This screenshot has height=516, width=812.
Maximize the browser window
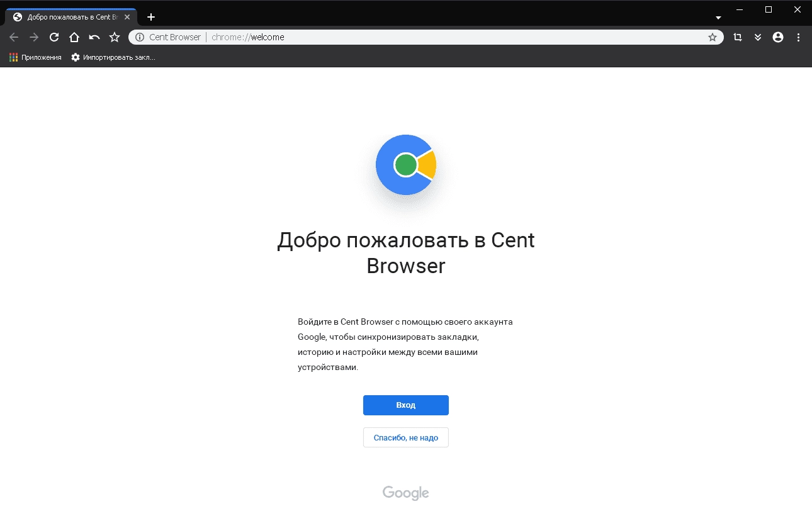point(769,9)
